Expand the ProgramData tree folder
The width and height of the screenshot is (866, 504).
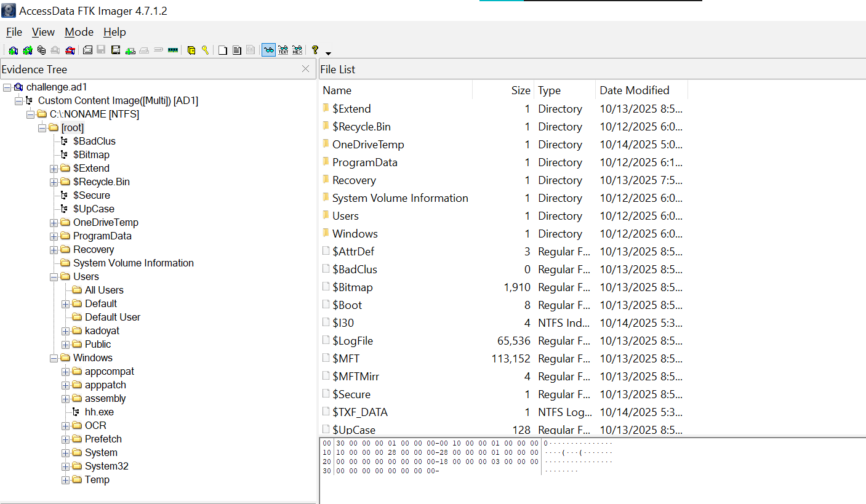pyautogui.click(x=54, y=236)
